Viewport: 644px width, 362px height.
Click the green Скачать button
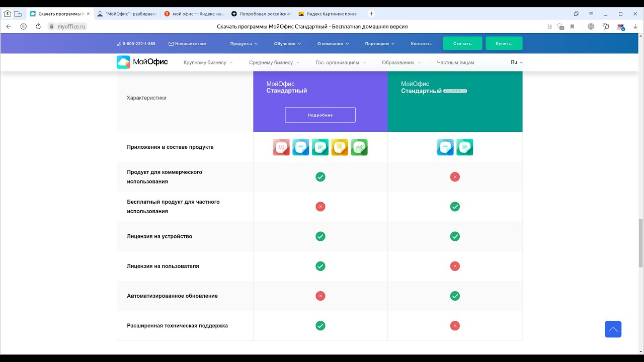coord(462,44)
